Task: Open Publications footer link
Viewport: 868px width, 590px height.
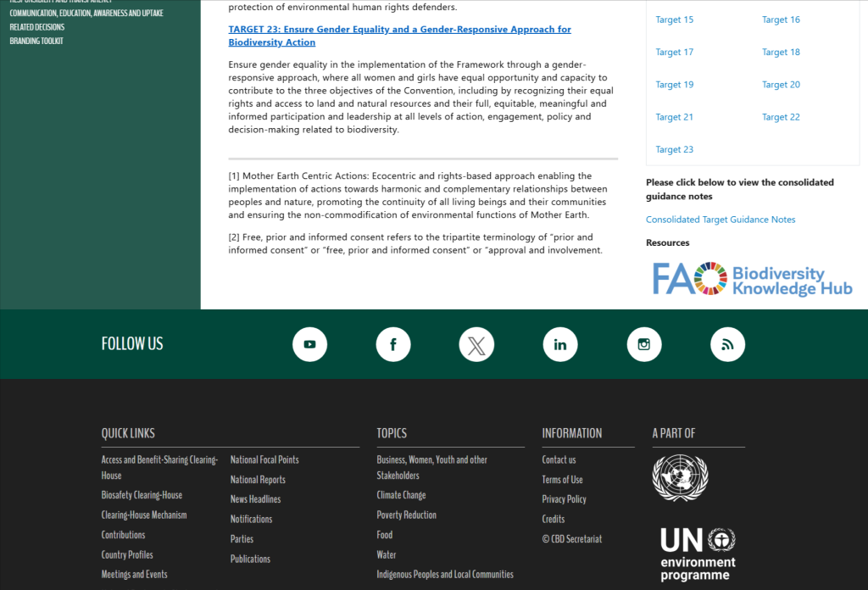Action: click(x=250, y=559)
